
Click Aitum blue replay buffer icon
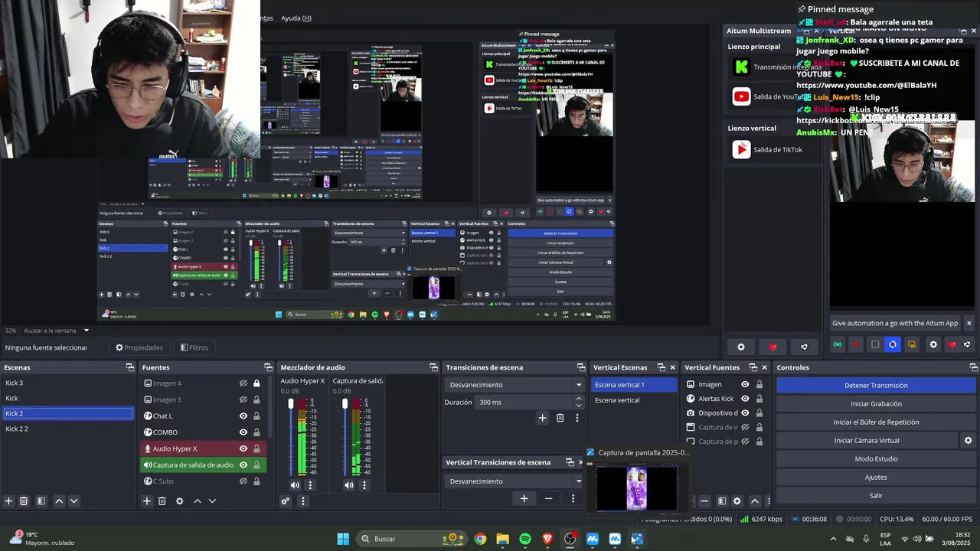tap(893, 345)
